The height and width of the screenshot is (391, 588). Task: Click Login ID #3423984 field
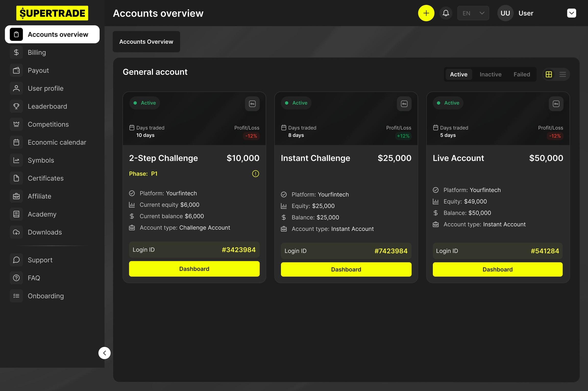pos(194,250)
